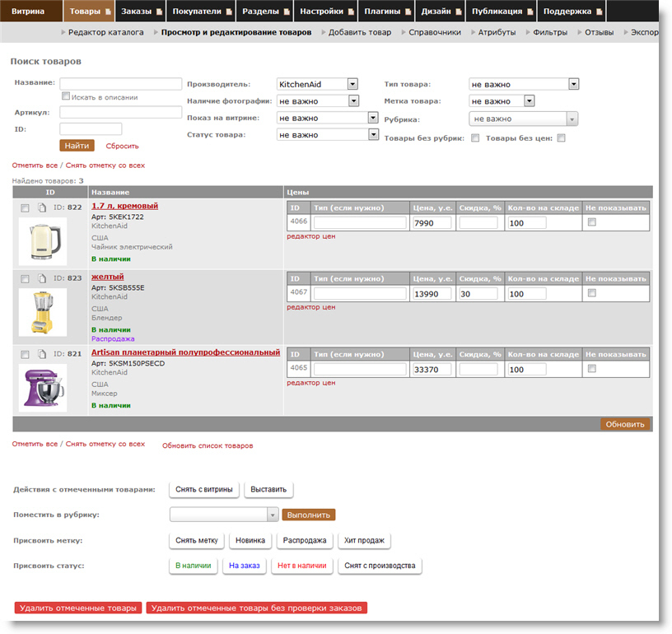Open 'редактор цен' for product ID 823

point(311,307)
